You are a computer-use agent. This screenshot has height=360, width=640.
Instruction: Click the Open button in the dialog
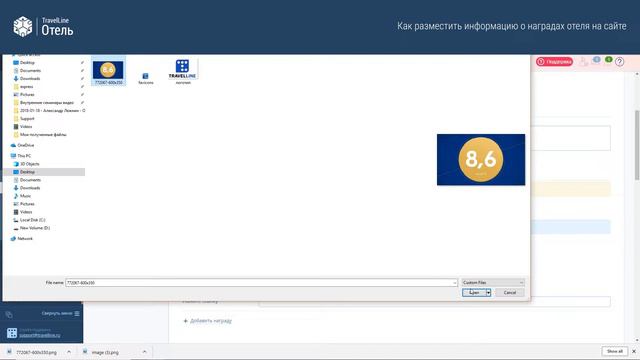pos(474,293)
